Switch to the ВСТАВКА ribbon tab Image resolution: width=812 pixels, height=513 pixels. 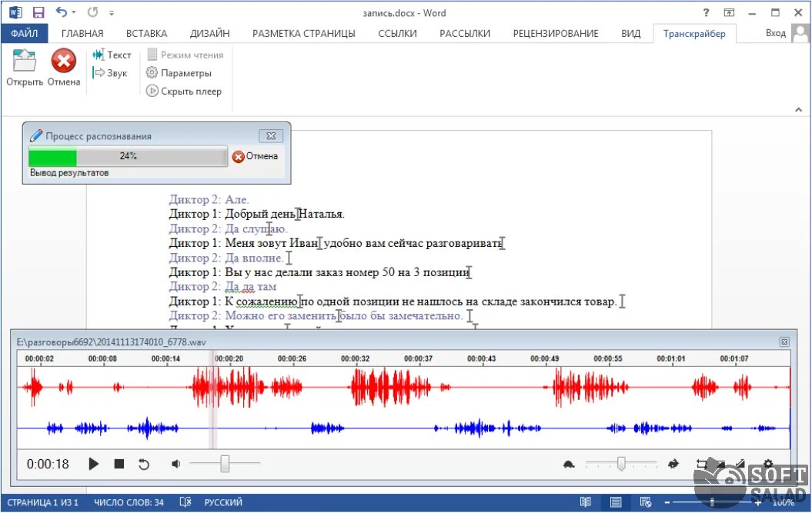pos(146,34)
